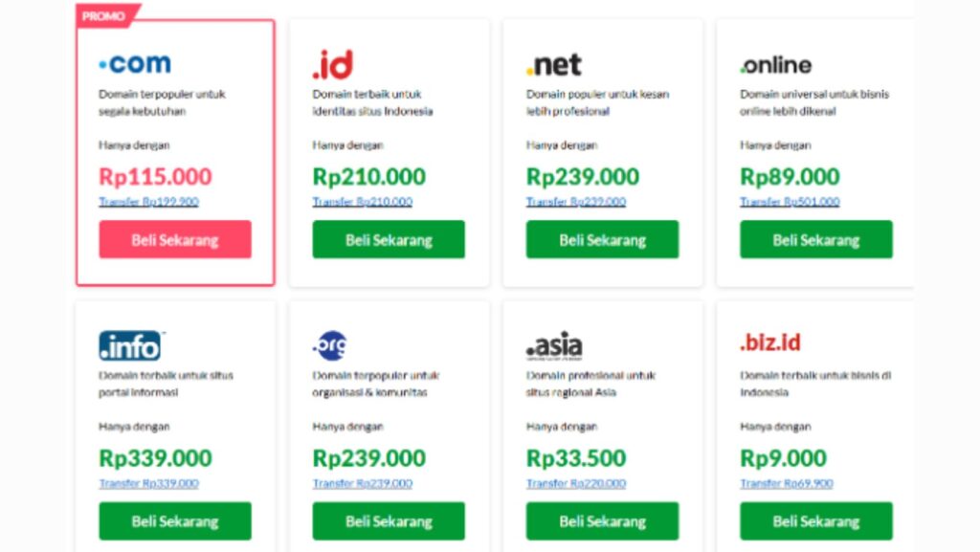Click Beli Sekarang for the .net domain
This screenshot has height=552, width=980.
pos(603,239)
